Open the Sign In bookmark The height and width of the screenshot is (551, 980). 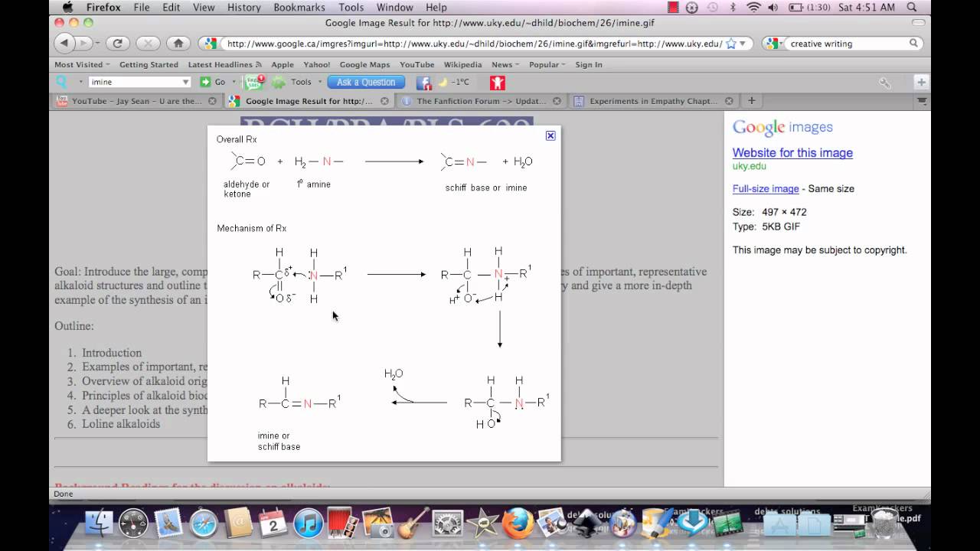click(589, 64)
